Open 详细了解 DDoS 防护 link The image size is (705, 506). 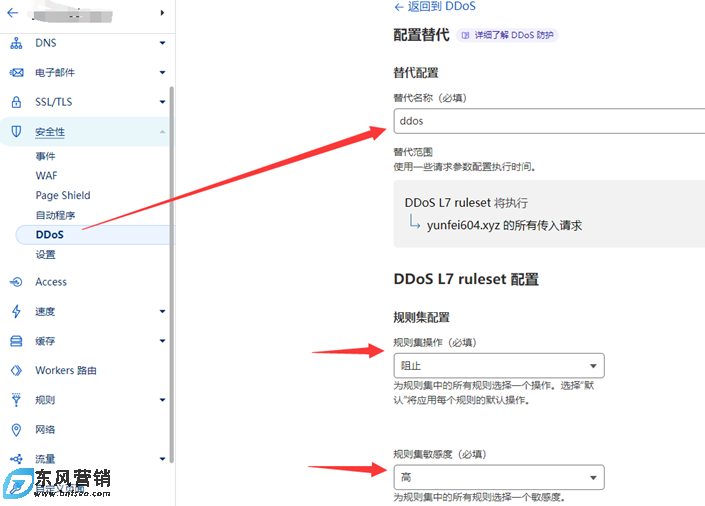tap(507, 35)
